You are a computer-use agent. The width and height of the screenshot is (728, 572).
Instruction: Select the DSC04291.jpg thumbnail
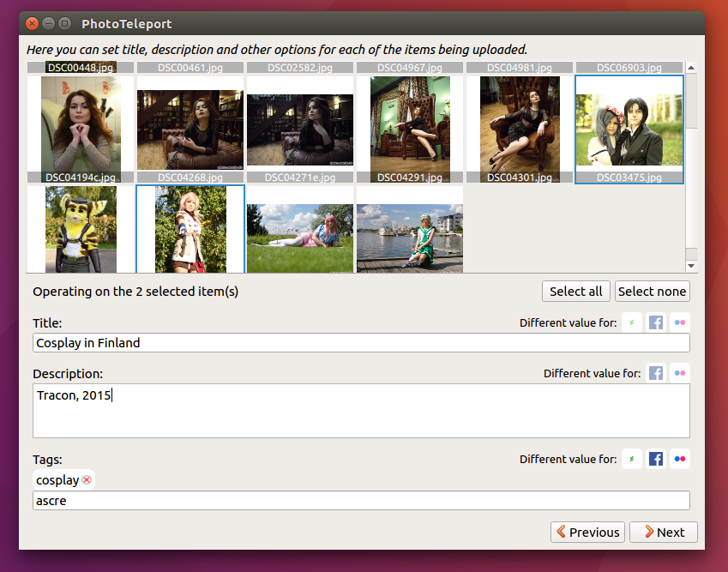410,129
